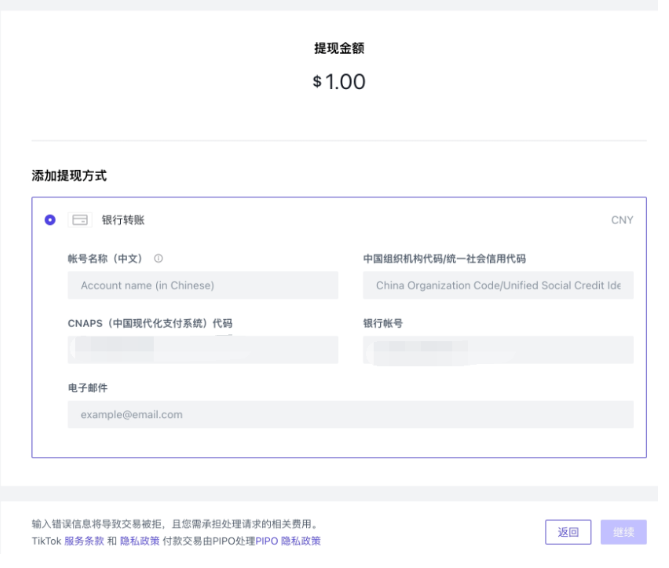Click the 银行转账 option label
The height and width of the screenshot is (568, 669).
coord(123,220)
